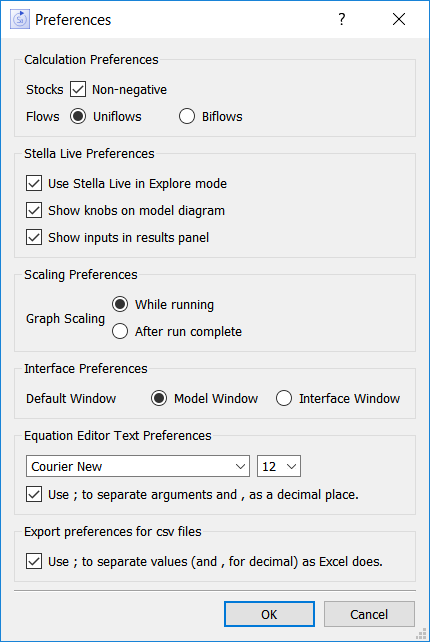Screen dimensions: 430x642
Task: Click the question mark help icon
Action: tap(342, 19)
